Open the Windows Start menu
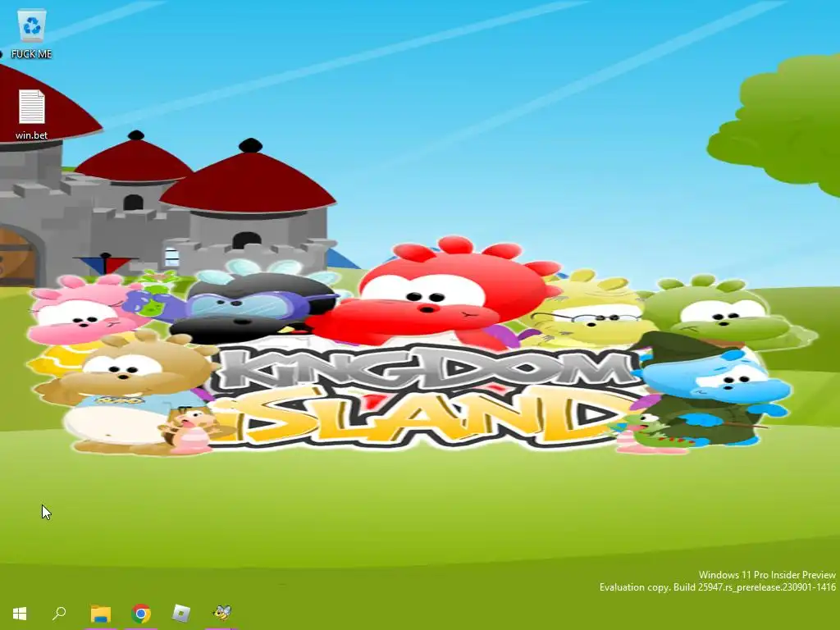This screenshot has height=630, width=840. [x=20, y=613]
